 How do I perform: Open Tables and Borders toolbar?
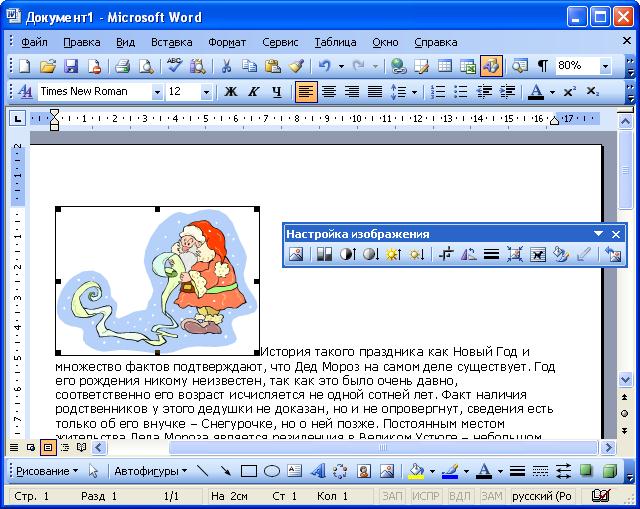point(421,66)
